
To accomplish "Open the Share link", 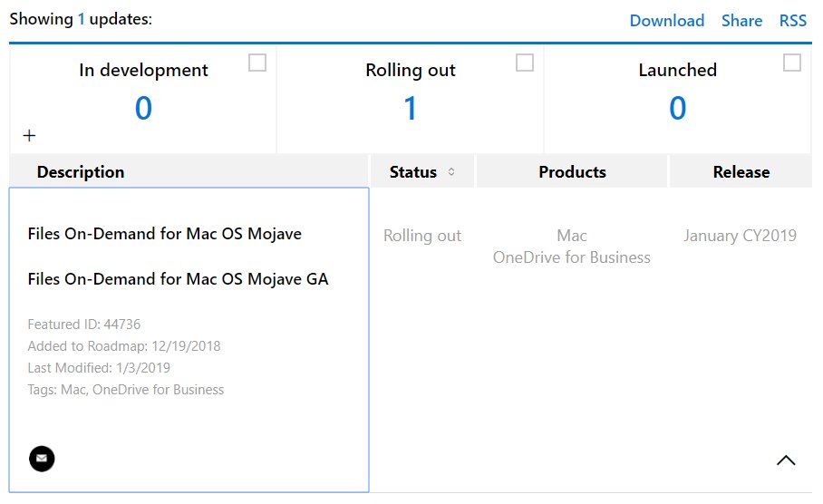I will click(x=741, y=21).
